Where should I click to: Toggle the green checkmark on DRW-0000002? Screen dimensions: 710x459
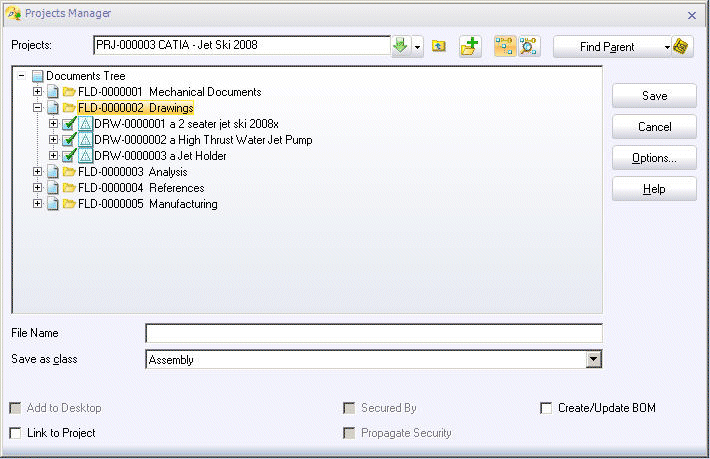69,139
